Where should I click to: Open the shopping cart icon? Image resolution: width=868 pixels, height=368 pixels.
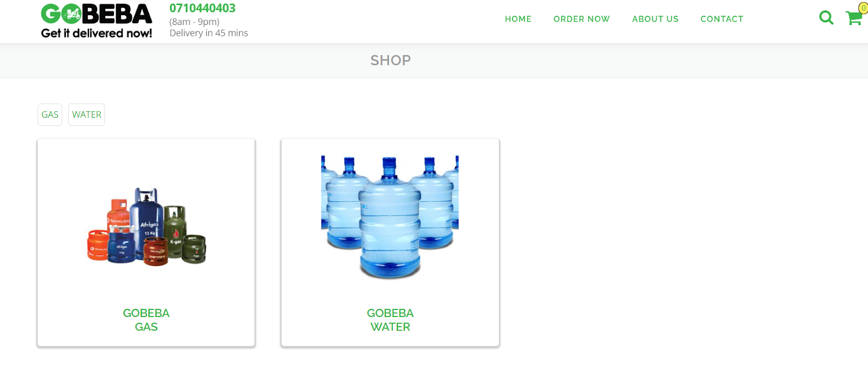pos(854,18)
